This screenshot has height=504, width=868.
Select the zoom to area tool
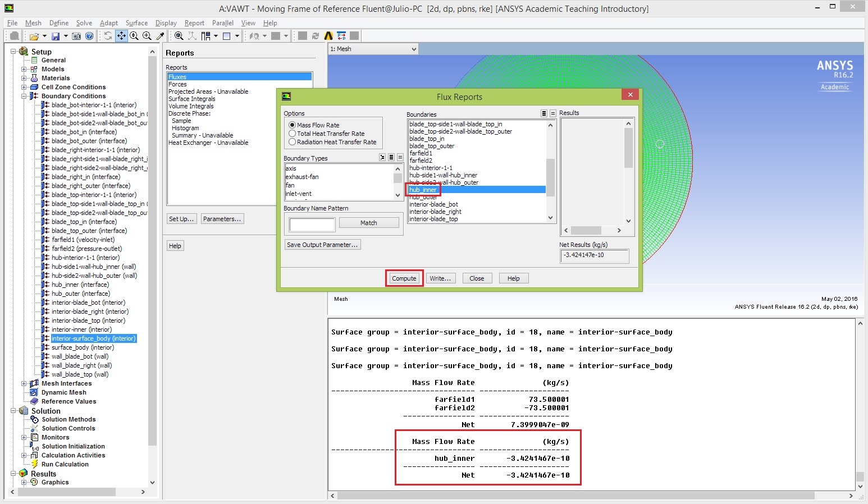coord(147,36)
